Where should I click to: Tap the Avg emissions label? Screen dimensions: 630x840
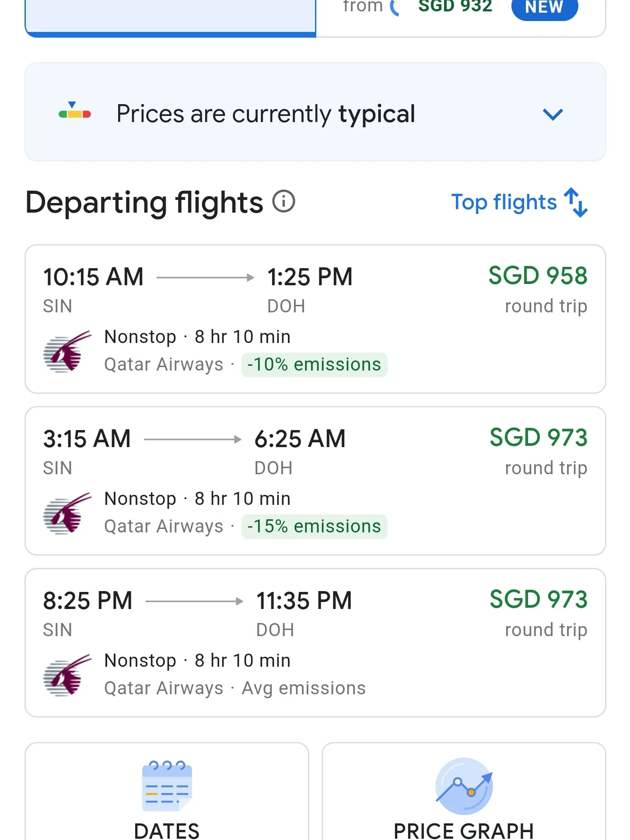coord(304,688)
